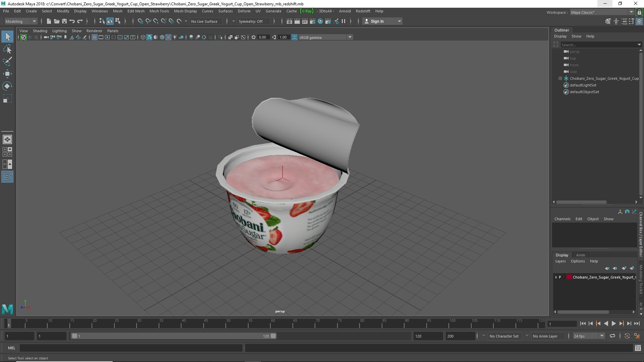Toggle the auto keyframe icon
The width and height of the screenshot is (644, 362).
tap(627, 336)
